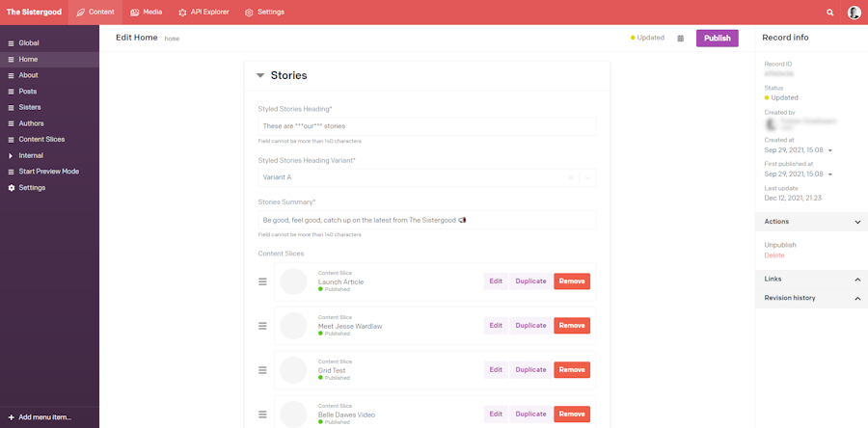868x428 pixels.
Task: Click the Grid Test thumbnail placeholder
Action: click(293, 370)
